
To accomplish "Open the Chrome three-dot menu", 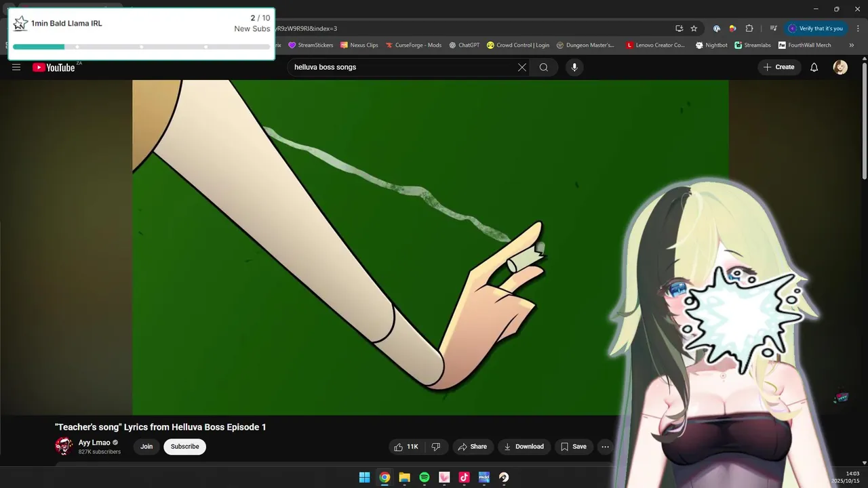I will coord(858,28).
